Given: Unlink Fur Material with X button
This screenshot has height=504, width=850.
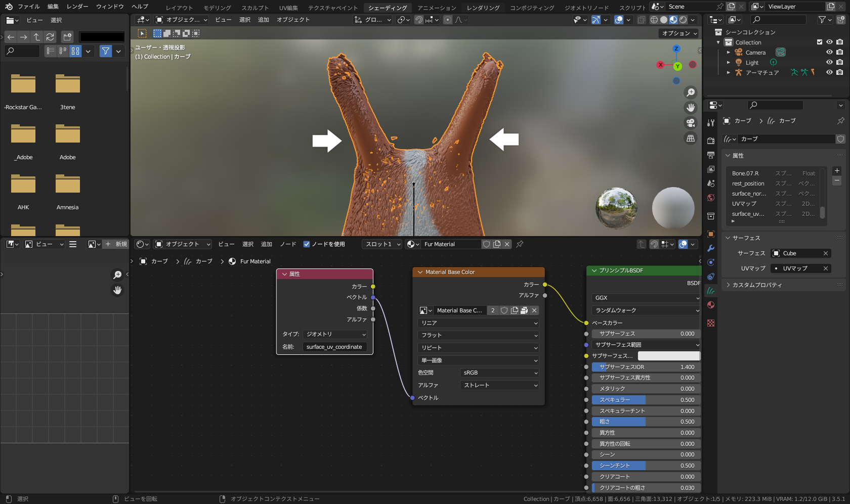Looking at the screenshot, I should [x=507, y=244].
